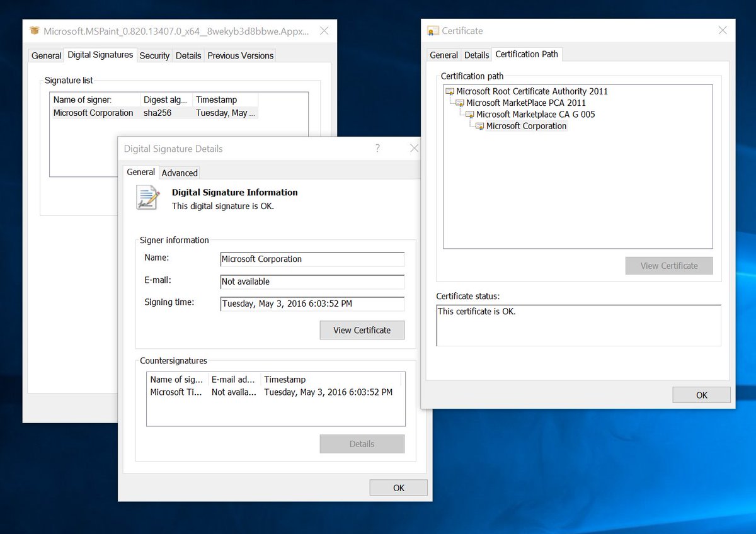Click the Signing time field

(x=312, y=304)
